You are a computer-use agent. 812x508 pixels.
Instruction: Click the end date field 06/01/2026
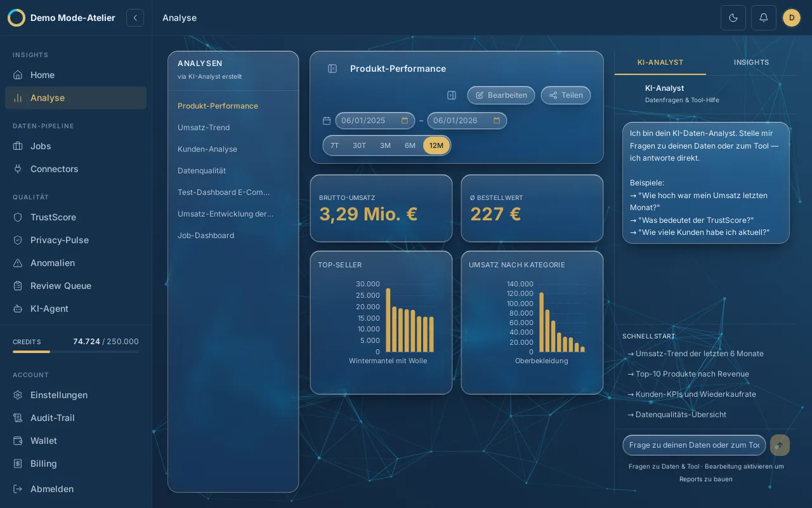click(467, 121)
